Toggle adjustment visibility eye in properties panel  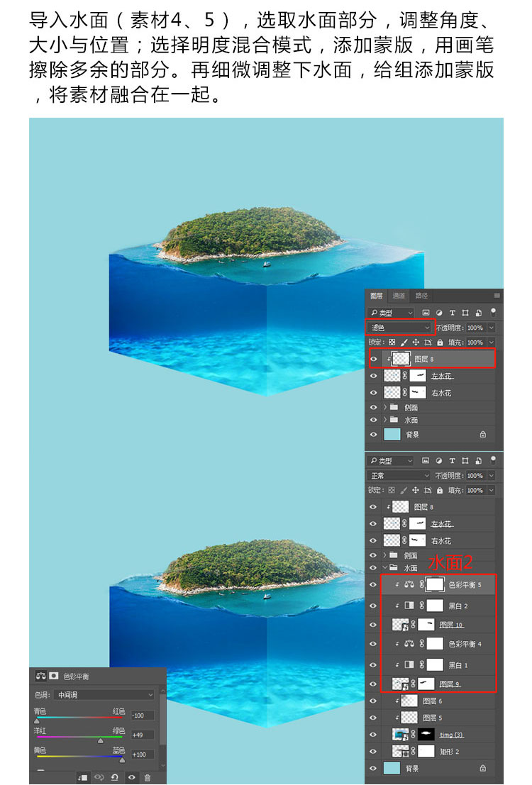pos(131,777)
